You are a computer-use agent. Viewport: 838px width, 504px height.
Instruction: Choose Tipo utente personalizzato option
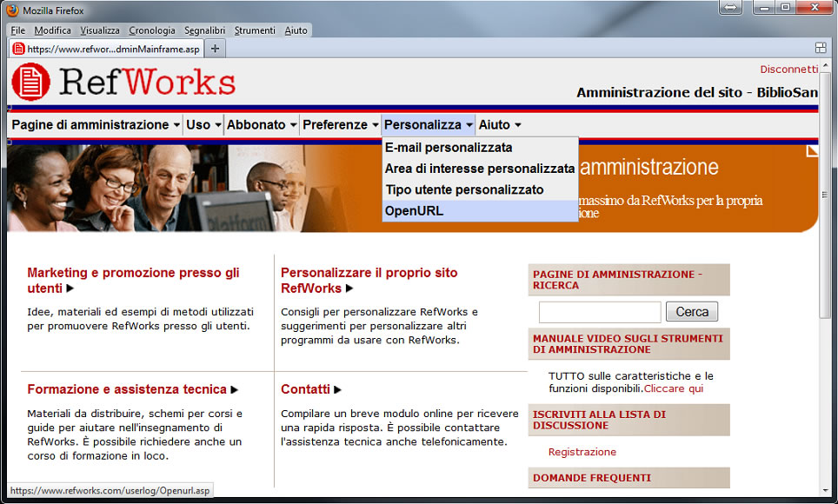pyautogui.click(x=480, y=189)
